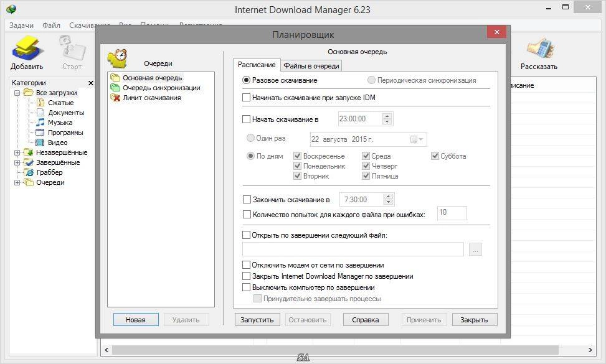
Task: Click the Завершённые checkmark folder icon
Action: click(28, 162)
